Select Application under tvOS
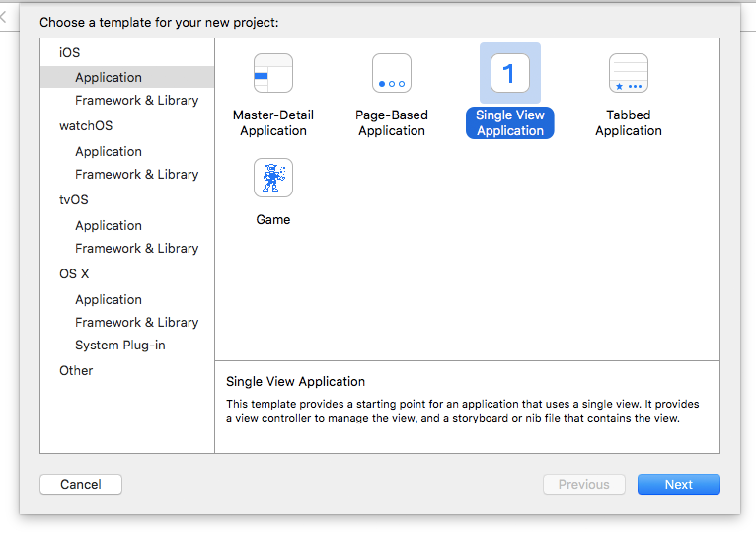This screenshot has width=756, height=538. click(x=109, y=226)
